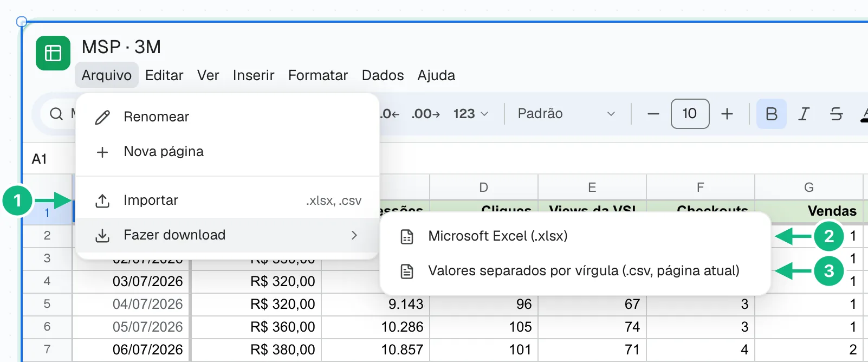The height and width of the screenshot is (362, 868).
Task: Toggle strikethrough formatting
Action: click(x=836, y=114)
